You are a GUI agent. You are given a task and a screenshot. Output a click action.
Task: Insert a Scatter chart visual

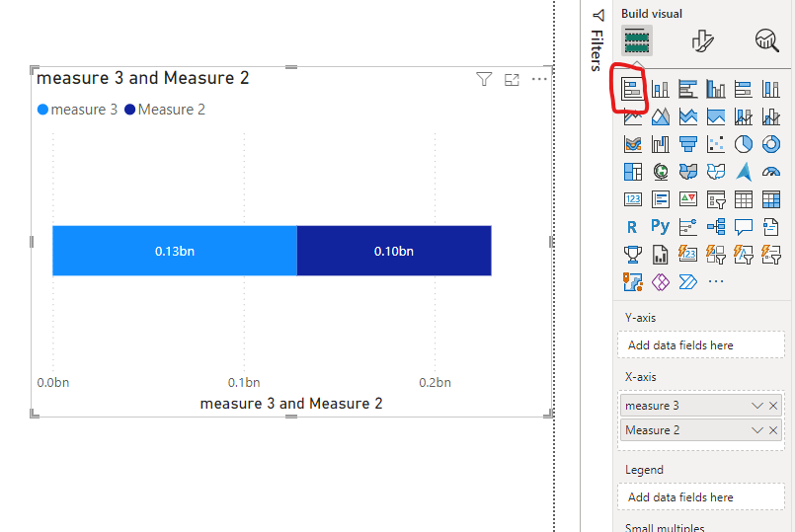coord(715,144)
